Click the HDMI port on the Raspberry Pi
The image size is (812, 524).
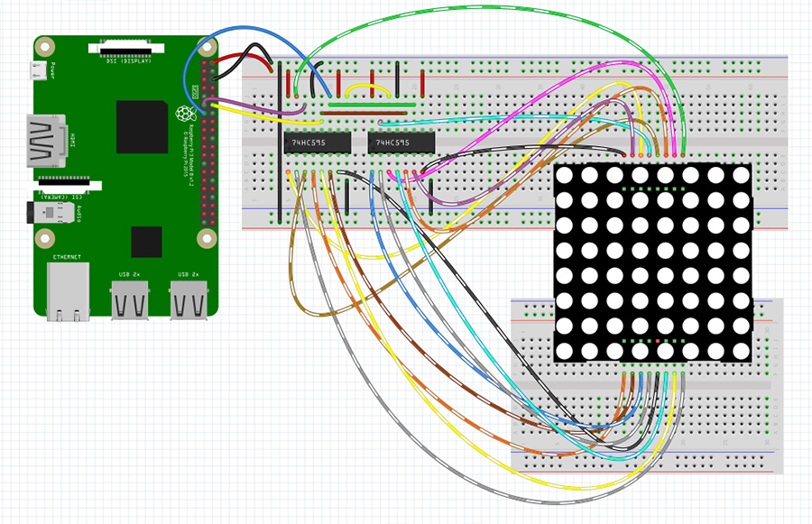point(46,141)
